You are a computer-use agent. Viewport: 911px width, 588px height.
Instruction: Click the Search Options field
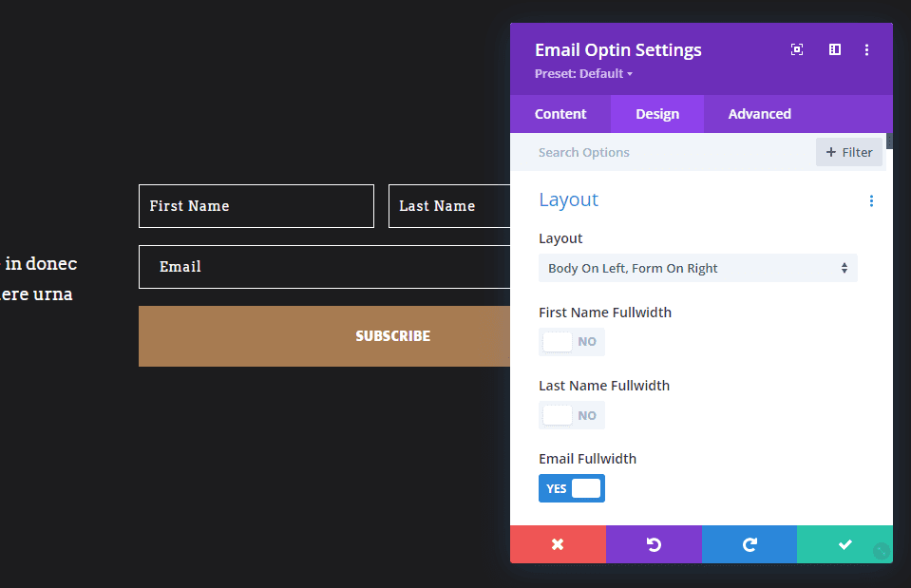(665, 152)
